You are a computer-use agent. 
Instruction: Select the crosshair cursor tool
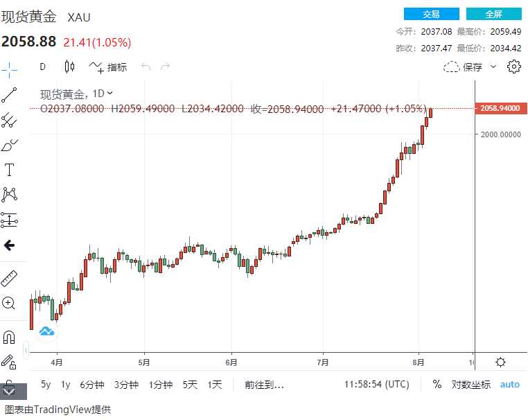tap(10, 69)
